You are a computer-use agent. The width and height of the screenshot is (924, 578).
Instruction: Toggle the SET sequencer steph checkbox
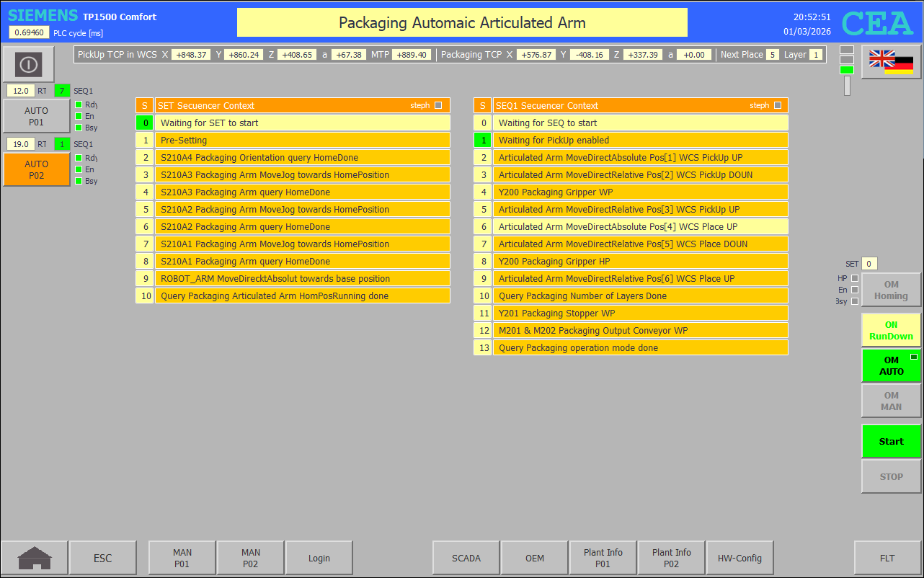pyautogui.click(x=438, y=105)
